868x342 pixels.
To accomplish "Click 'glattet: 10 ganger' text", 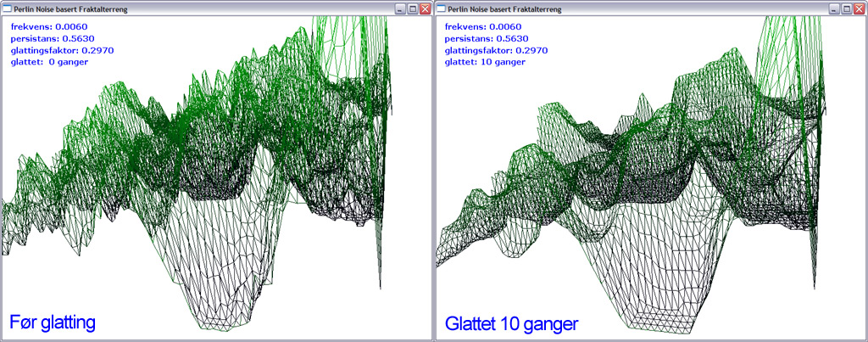I will coord(485,62).
